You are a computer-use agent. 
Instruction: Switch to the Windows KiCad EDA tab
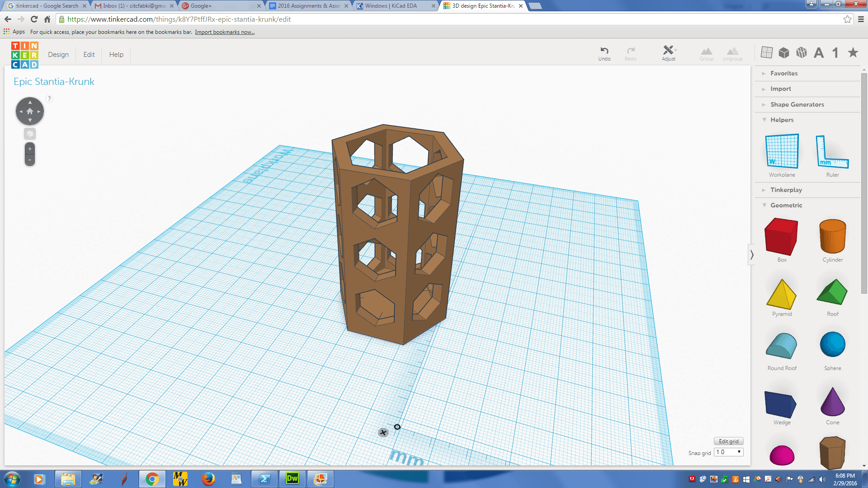point(396,6)
